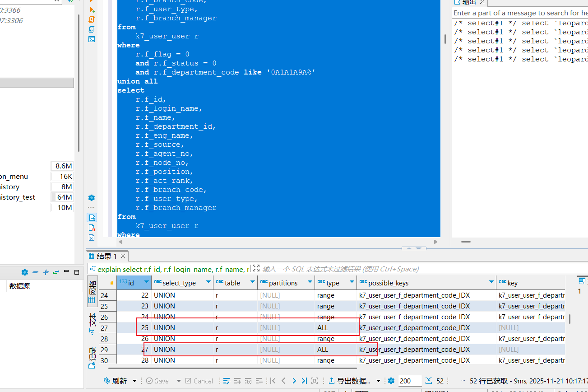Click the gear icon beside fetch size field

[x=391, y=381]
